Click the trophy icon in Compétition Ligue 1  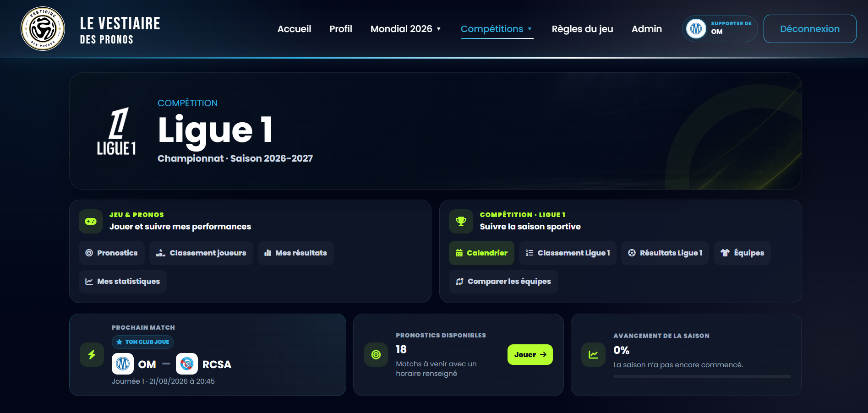[461, 222]
